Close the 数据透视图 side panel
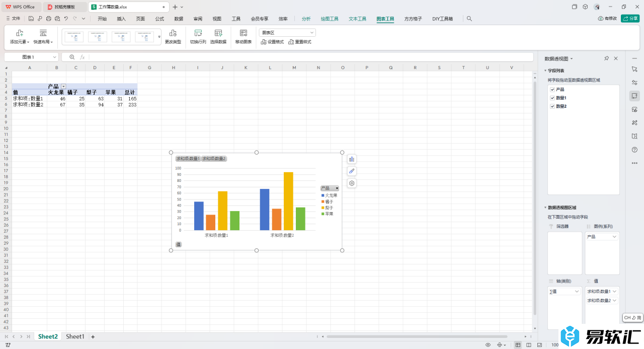The image size is (644, 349). tap(616, 58)
